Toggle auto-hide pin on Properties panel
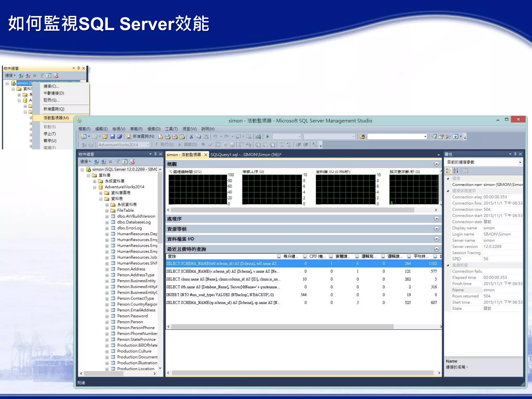The image size is (532, 399). click(515, 154)
